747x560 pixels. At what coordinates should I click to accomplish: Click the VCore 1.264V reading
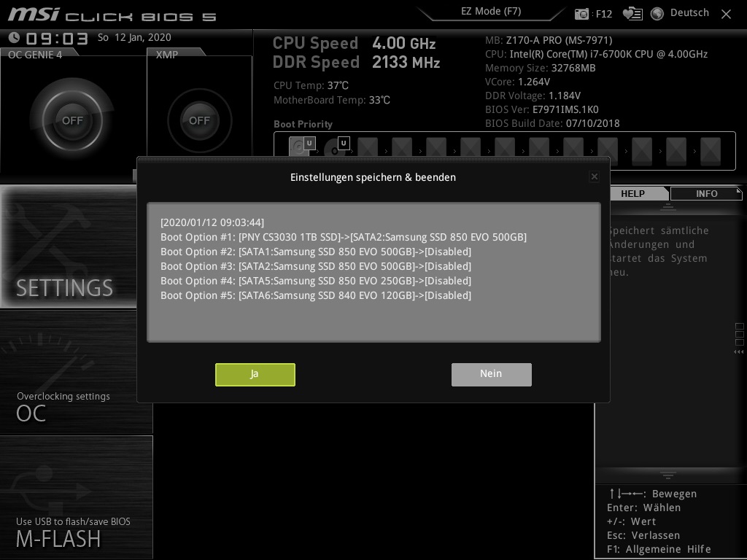[x=517, y=82]
